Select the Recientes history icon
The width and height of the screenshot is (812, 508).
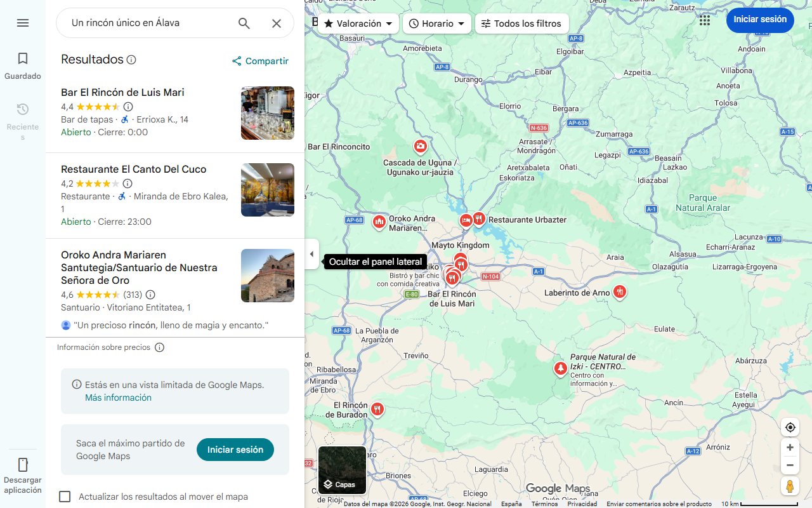click(x=23, y=109)
